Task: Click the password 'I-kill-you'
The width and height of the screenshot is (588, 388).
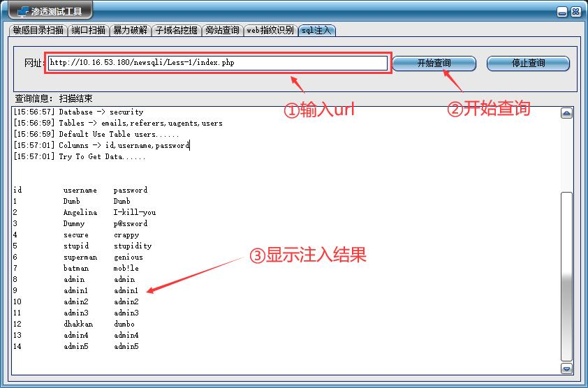Action: pyautogui.click(x=135, y=212)
